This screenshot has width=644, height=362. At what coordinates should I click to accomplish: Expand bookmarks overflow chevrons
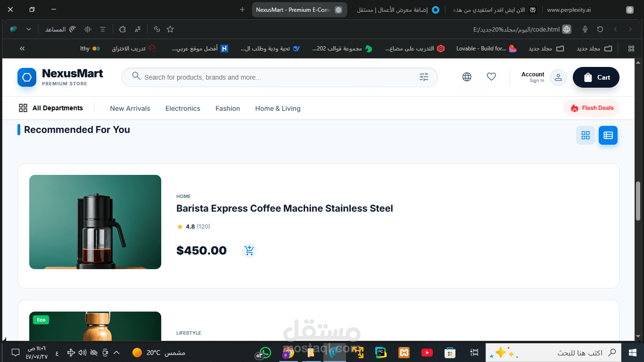22,49
